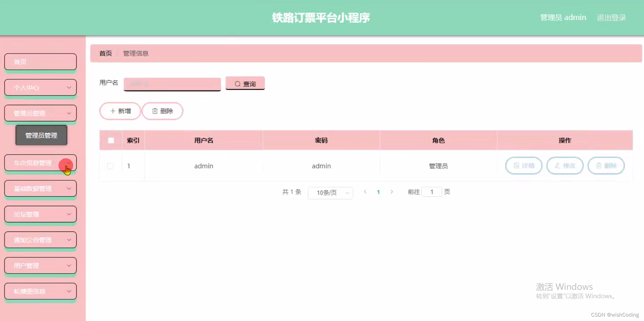Open 详情 for the admin record
Image resolution: width=644 pixels, height=321 pixels.
coord(523,166)
